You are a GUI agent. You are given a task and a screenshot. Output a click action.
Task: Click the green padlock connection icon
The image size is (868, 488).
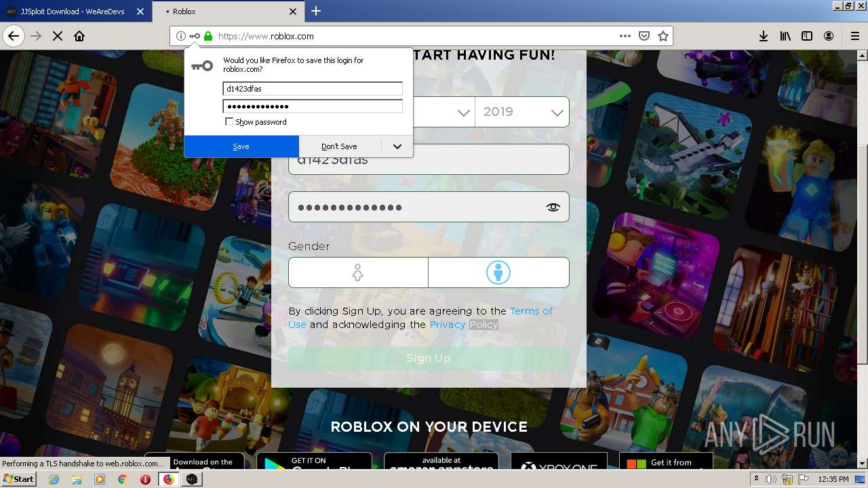208,36
